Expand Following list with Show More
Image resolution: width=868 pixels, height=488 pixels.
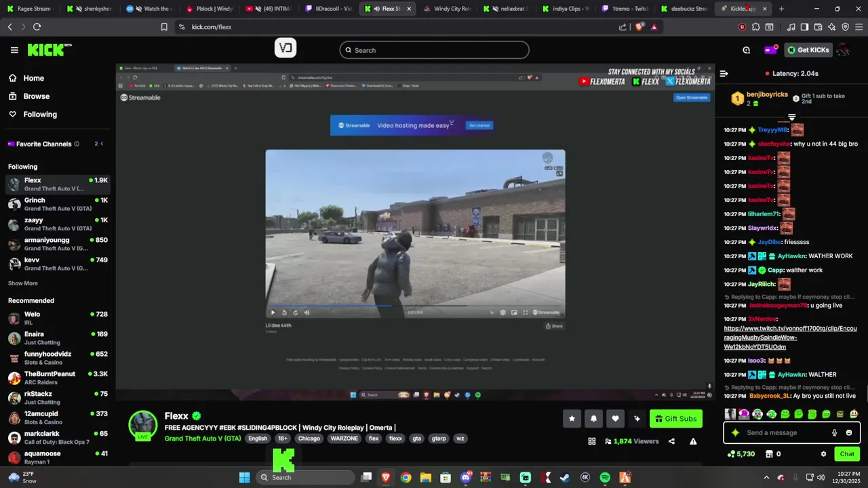pos(23,283)
